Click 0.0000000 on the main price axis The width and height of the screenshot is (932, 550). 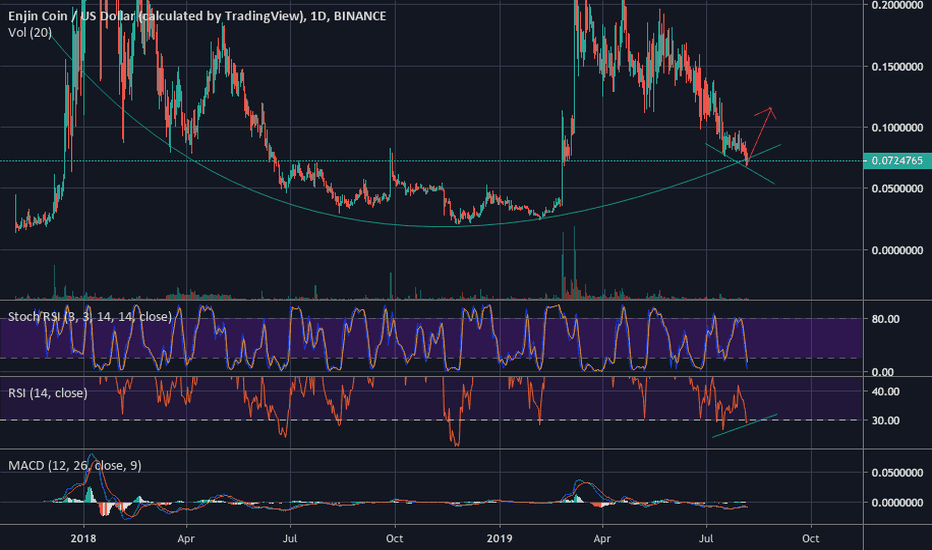897,250
